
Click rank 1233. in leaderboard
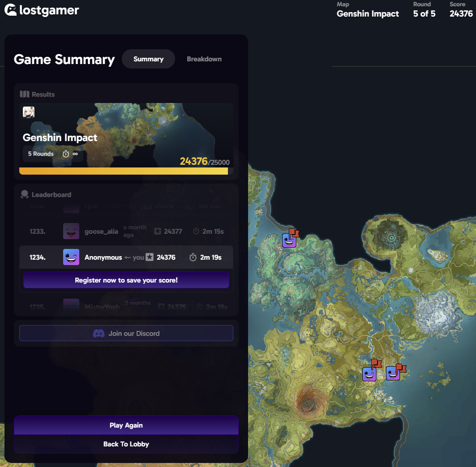37,231
